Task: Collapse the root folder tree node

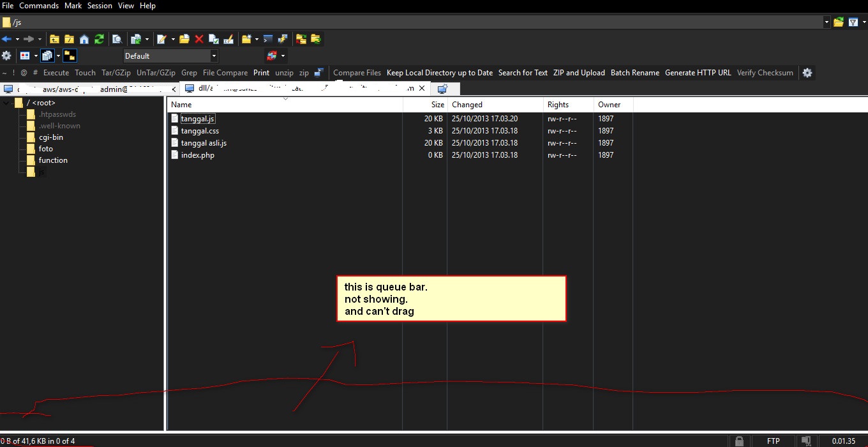Action: click(x=6, y=103)
